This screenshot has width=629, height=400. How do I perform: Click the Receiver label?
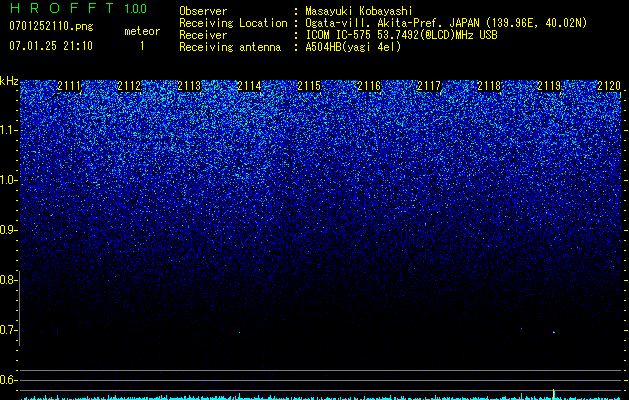203,35
